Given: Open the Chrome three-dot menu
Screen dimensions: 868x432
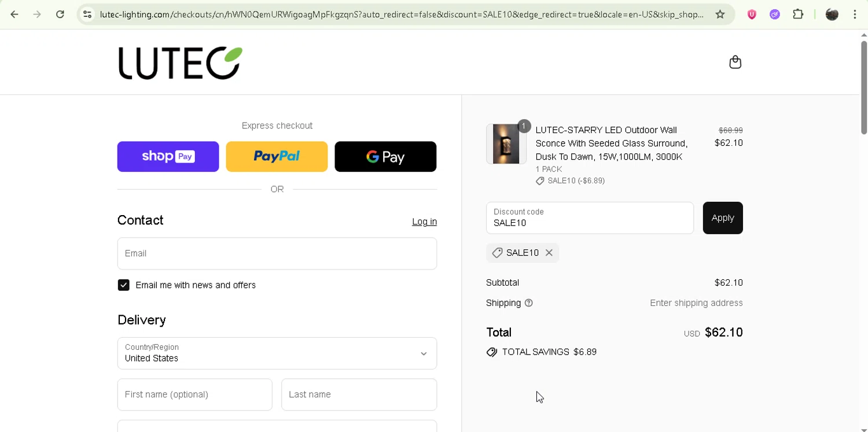Looking at the screenshot, I should (855, 14).
